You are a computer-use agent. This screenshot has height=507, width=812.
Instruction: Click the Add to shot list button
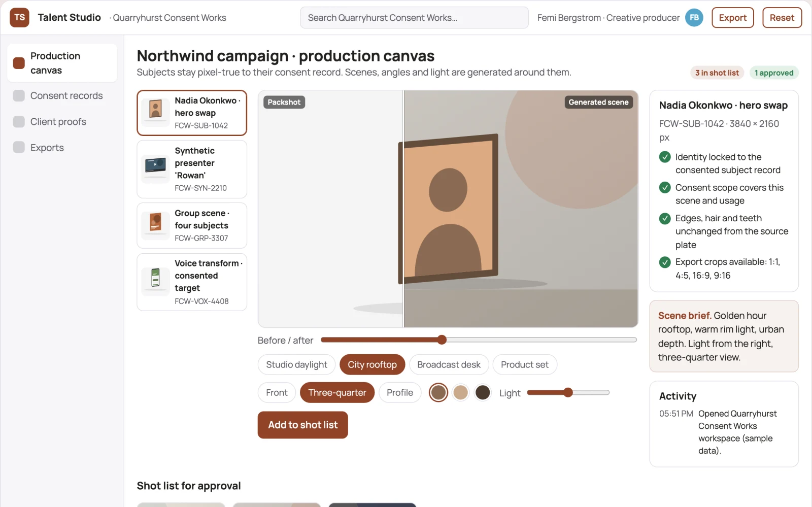click(302, 425)
